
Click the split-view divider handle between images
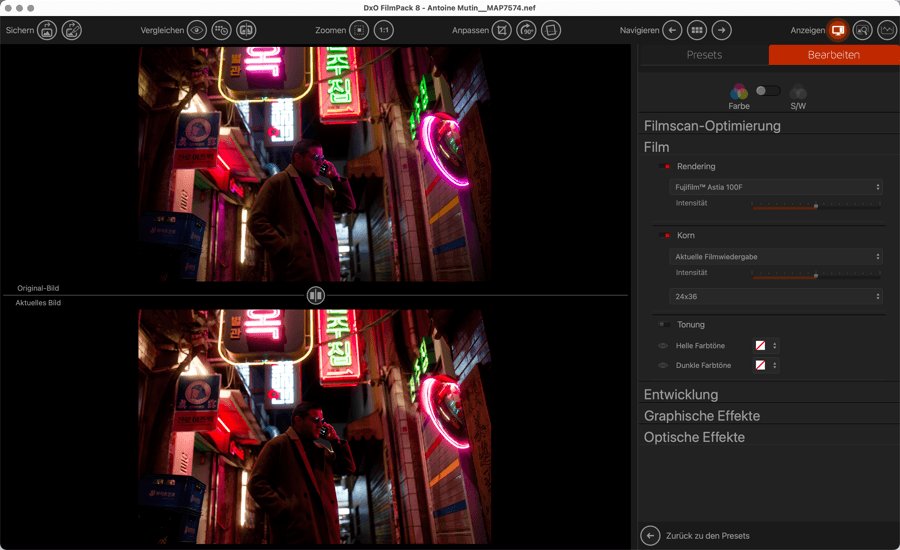(x=316, y=295)
